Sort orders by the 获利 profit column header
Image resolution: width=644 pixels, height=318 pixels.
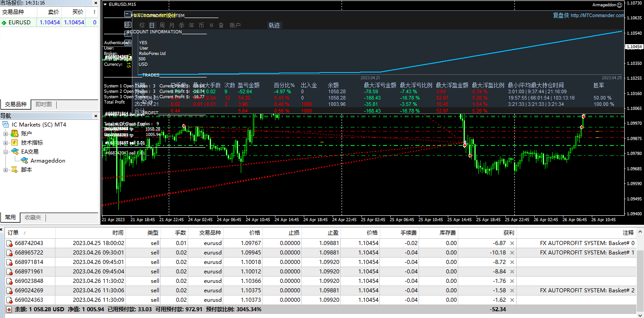coord(509,233)
